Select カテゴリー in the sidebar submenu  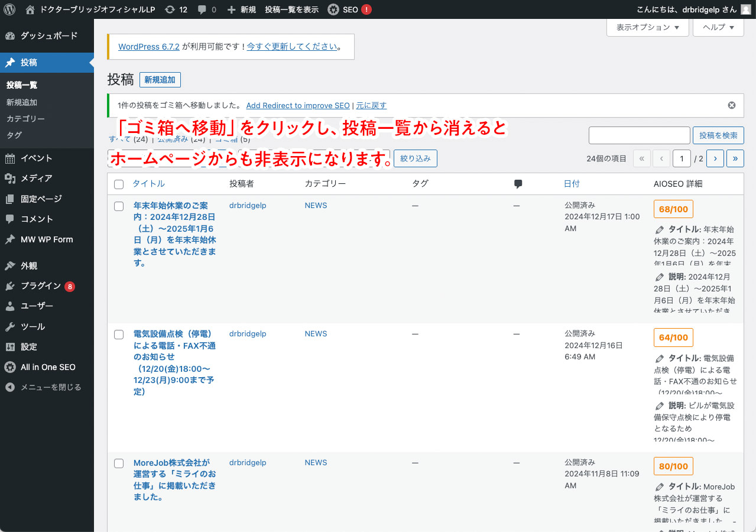25,119
